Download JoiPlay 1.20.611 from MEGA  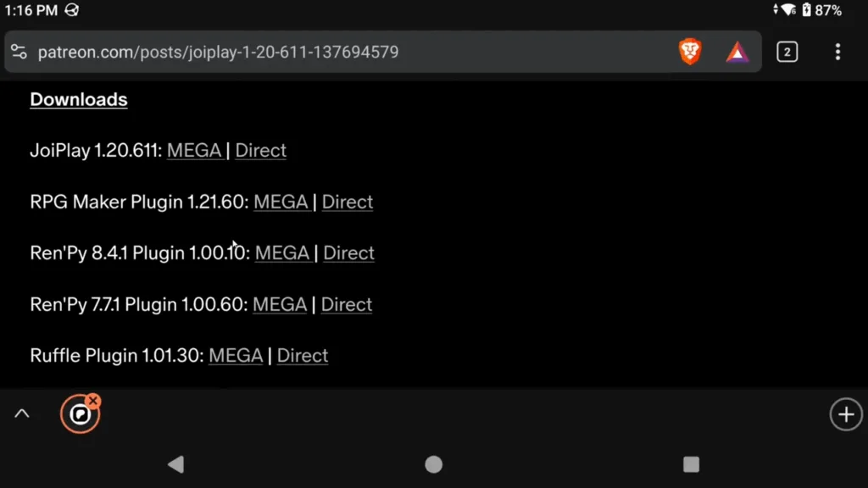coord(195,150)
